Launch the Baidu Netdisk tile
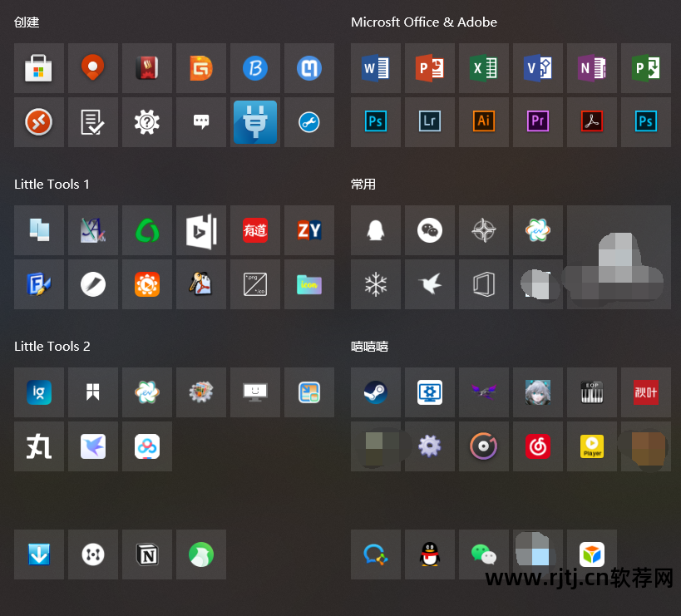This screenshot has height=616, width=681. pos(147,446)
